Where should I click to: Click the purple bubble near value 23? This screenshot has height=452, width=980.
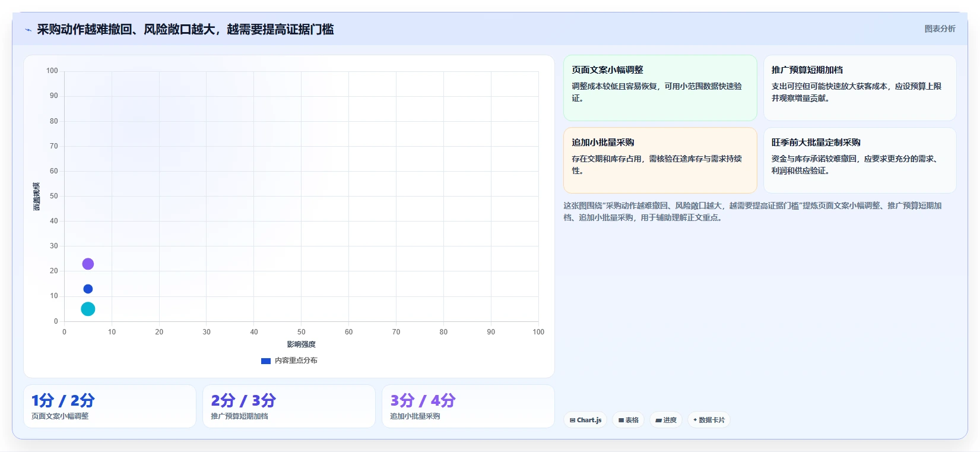coord(88,264)
